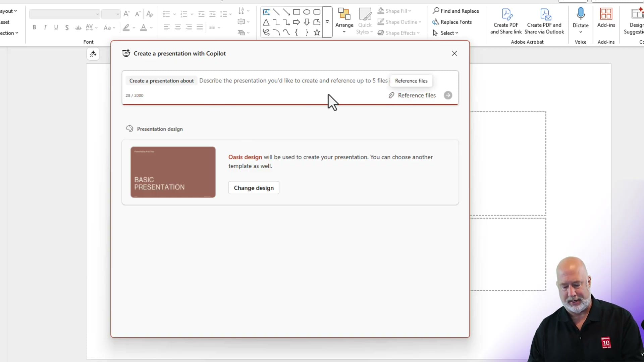644x362 pixels.
Task: Toggle bold formatting
Action: (x=34, y=27)
